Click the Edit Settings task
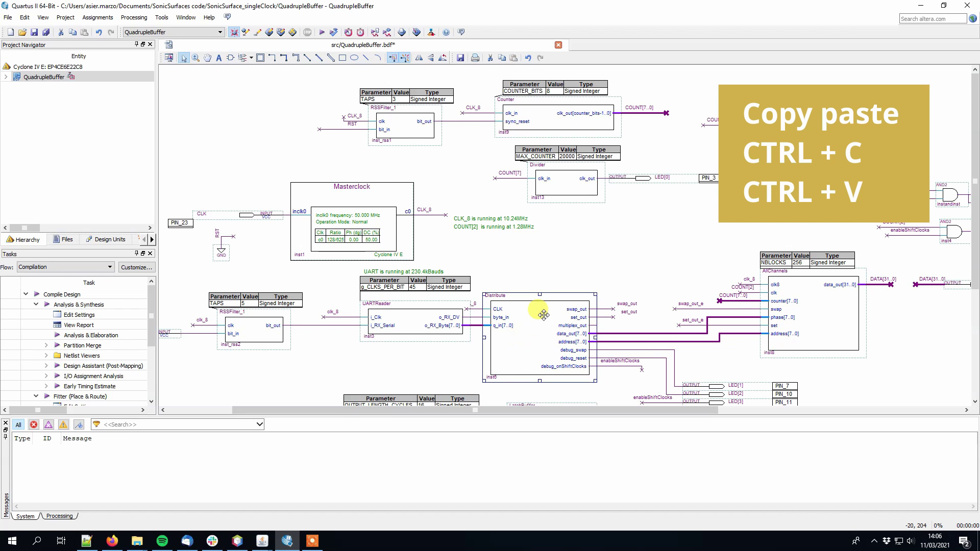Image resolution: width=980 pixels, height=551 pixels. [x=79, y=315]
